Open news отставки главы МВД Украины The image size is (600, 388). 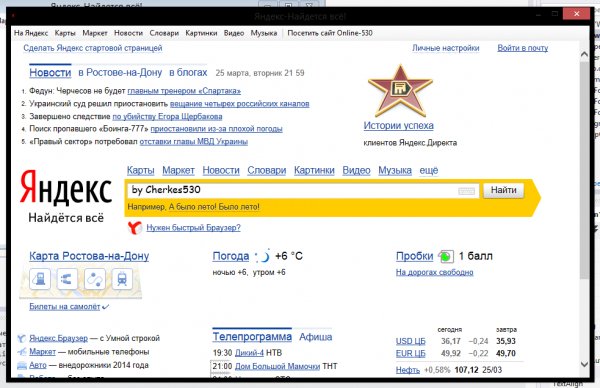click(x=194, y=142)
